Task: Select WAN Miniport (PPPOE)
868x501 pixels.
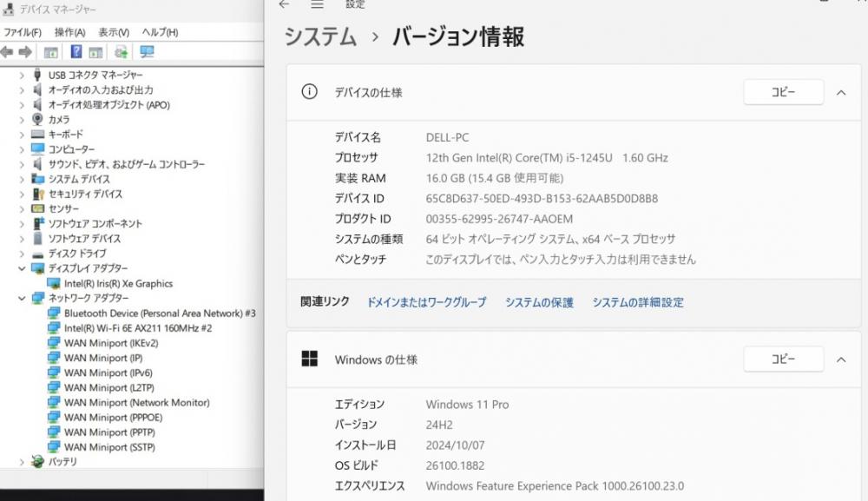Action: [113, 418]
